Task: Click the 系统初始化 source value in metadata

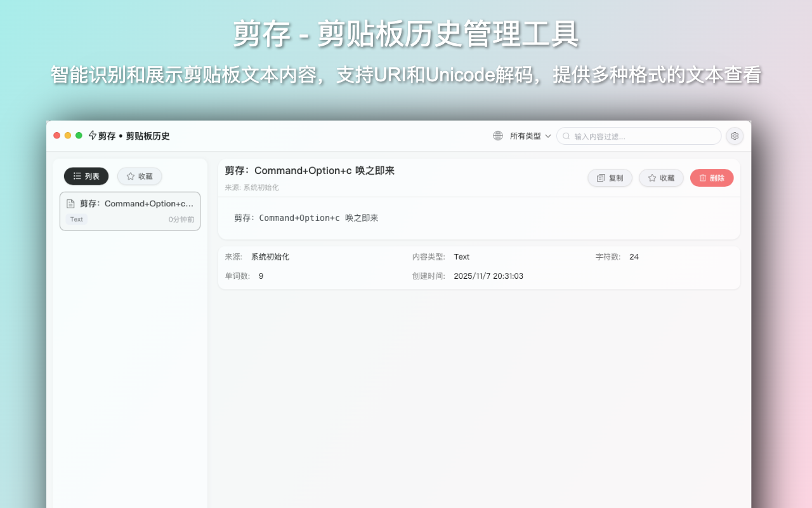Action: pos(270,257)
